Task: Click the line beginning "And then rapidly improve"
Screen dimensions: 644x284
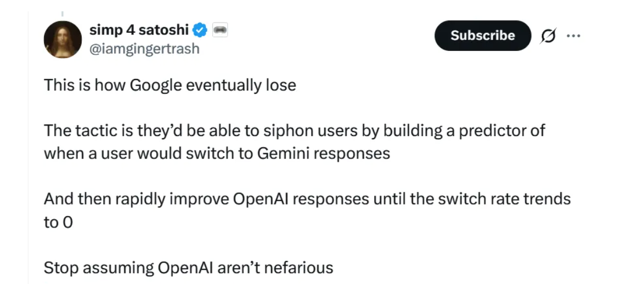Action: point(307,198)
